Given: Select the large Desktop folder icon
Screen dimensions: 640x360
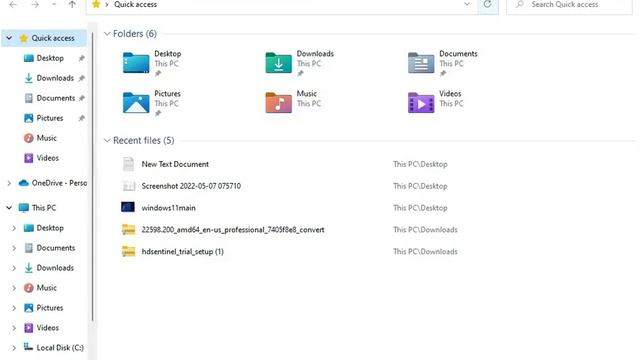Looking at the screenshot, I should pyautogui.click(x=136, y=63).
